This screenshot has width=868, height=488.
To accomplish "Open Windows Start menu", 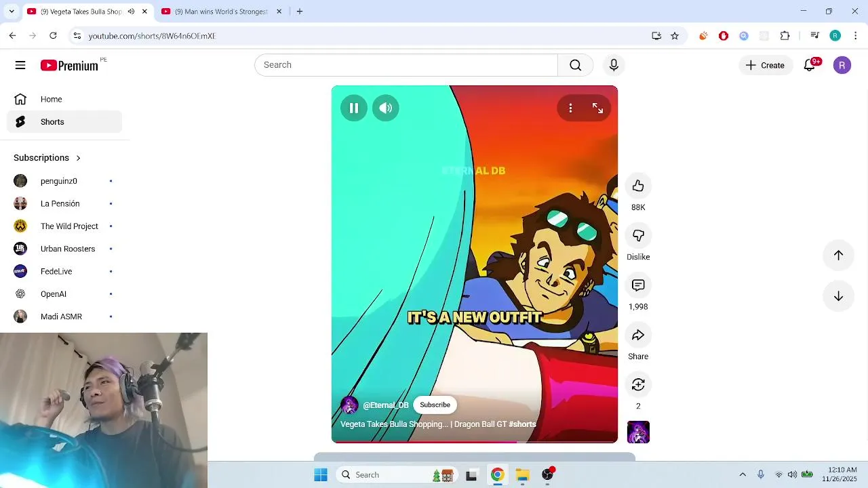I will pyautogui.click(x=321, y=475).
